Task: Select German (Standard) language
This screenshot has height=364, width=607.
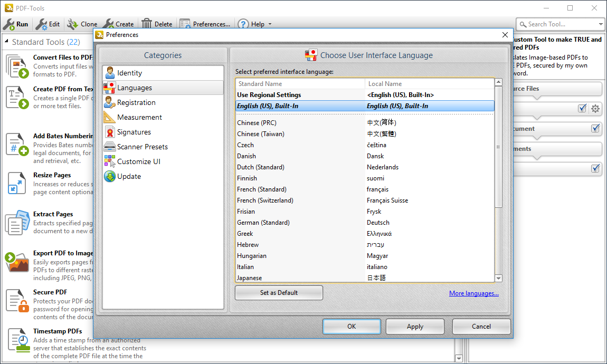Action: point(365,223)
